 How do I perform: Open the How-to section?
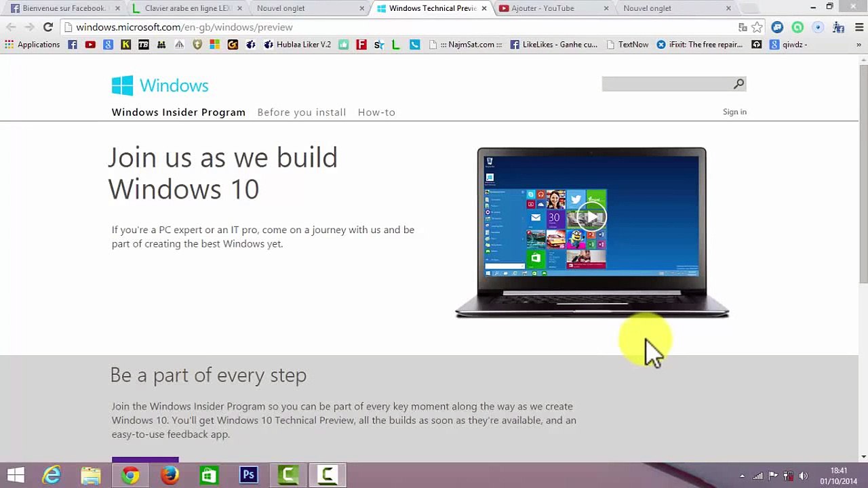[376, 113]
